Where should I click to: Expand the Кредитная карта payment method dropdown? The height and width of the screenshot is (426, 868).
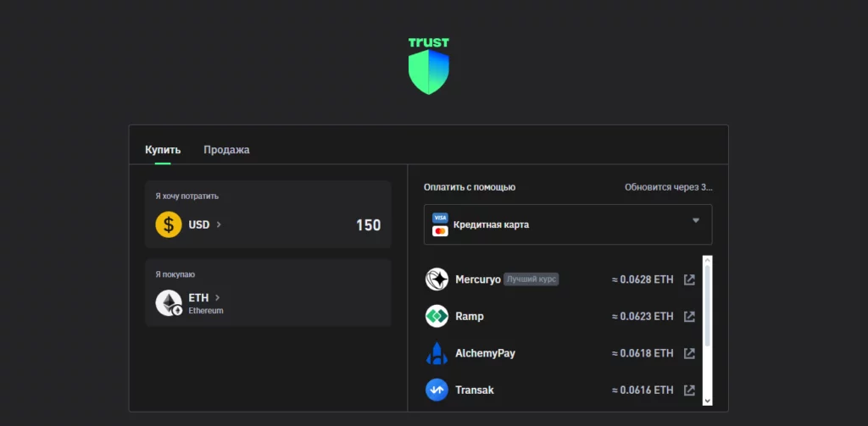pos(568,224)
